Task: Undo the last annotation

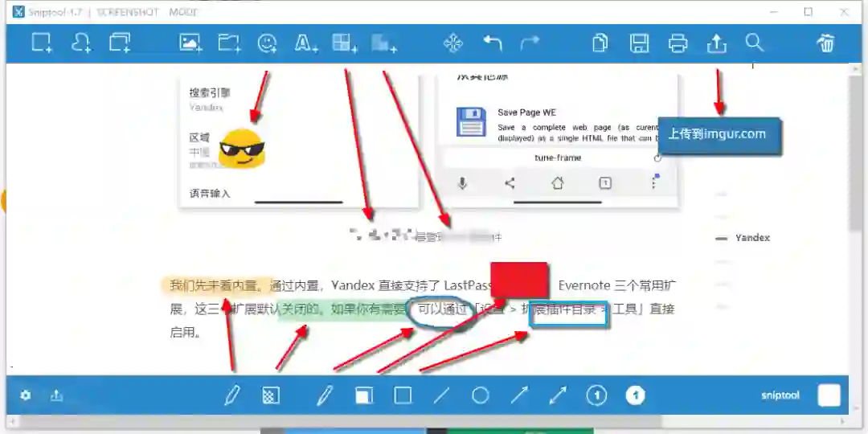Action: coord(492,43)
